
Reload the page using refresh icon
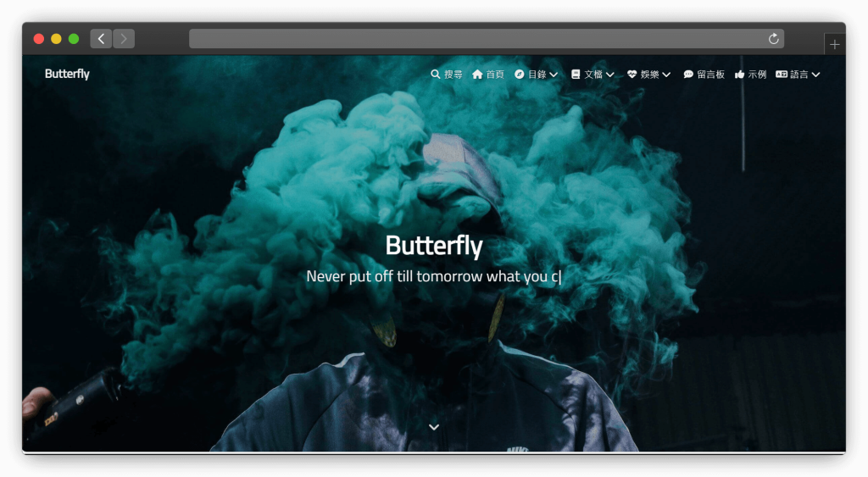tap(773, 39)
